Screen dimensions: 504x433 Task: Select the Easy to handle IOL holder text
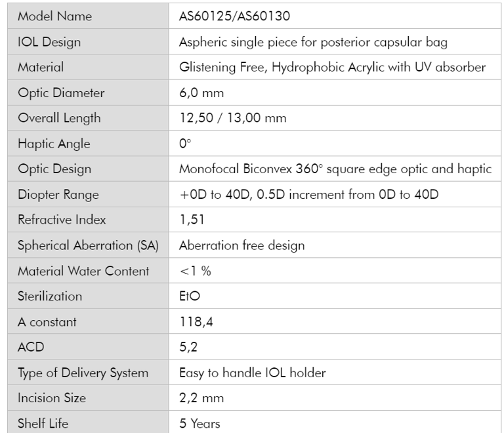pyautogui.click(x=253, y=373)
